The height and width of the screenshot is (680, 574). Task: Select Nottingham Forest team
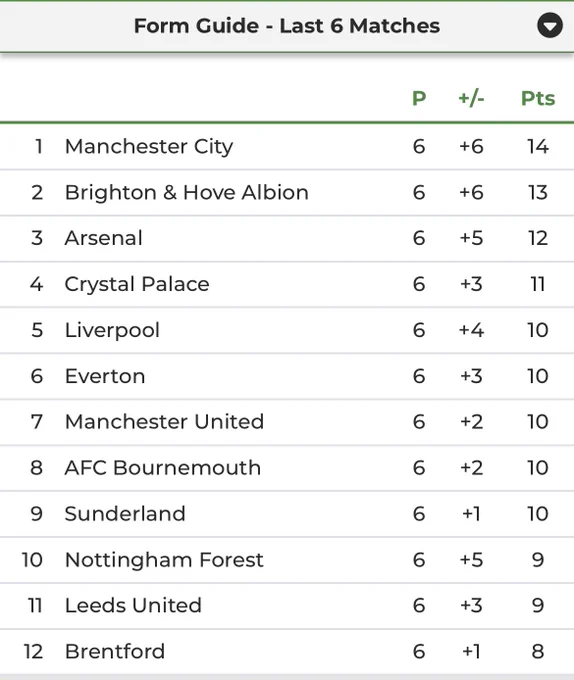(164, 559)
